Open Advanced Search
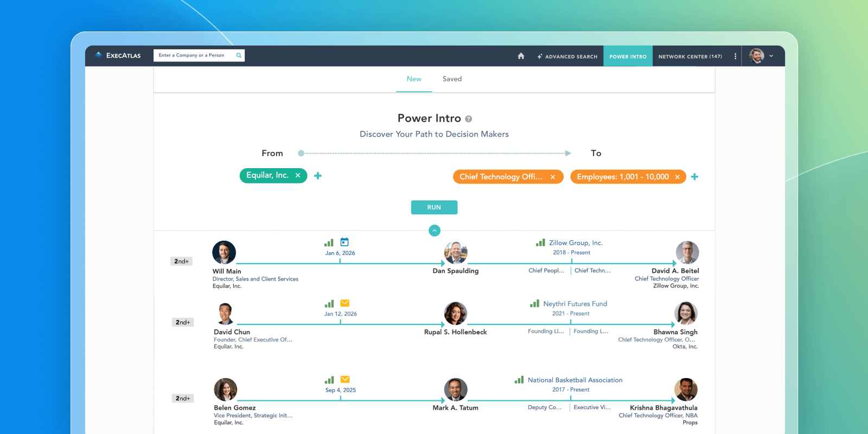 pos(567,56)
